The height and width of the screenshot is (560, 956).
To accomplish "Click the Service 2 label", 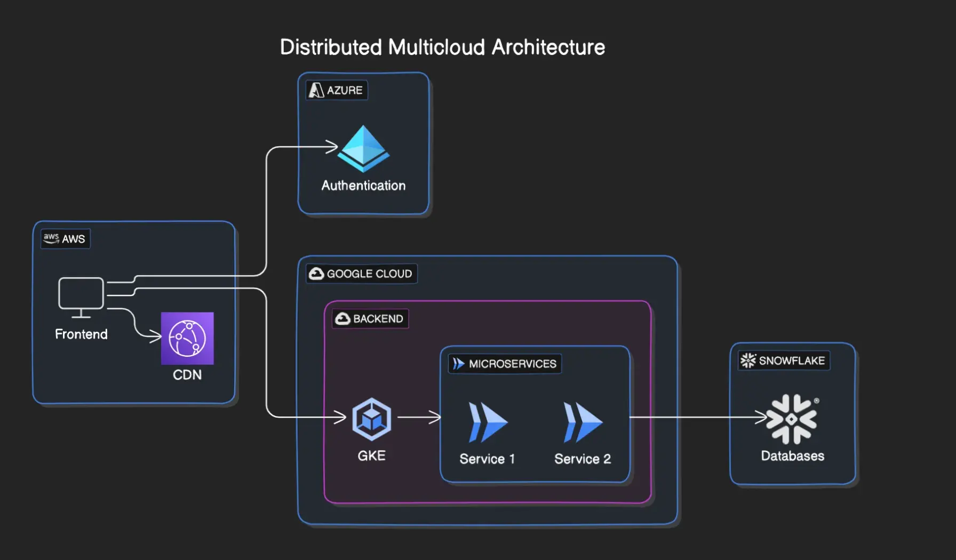I will [x=583, y=459].
